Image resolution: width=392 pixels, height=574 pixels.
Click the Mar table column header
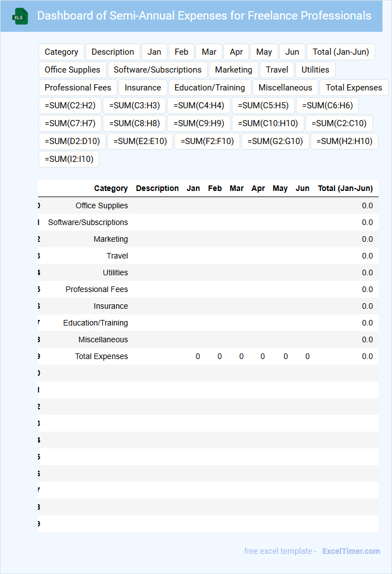(x=236, y=189)
